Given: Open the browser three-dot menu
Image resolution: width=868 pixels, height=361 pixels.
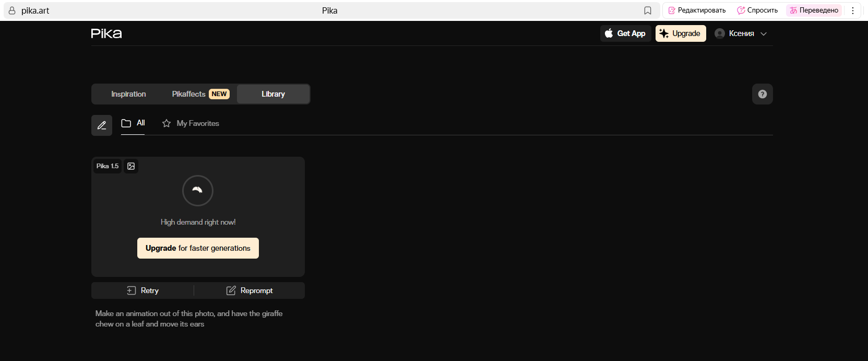Looking at the screenshot, I should tap(853, 10).
